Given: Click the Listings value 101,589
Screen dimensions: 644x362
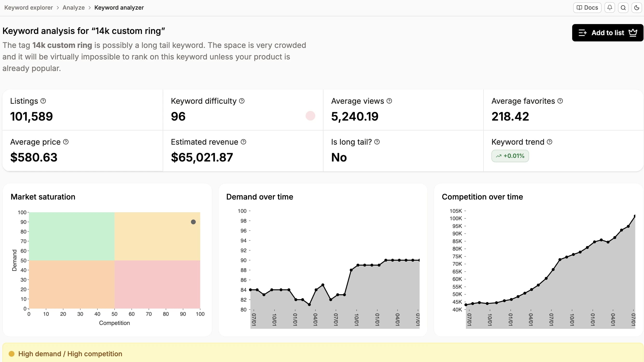Looking at the screenshot, I should (x=32, y=116).
